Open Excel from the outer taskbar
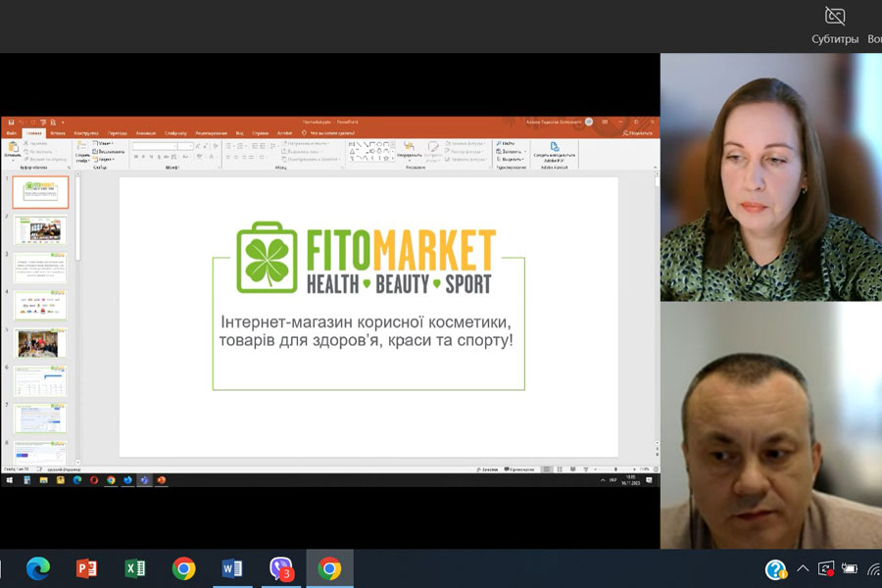This screenshot has width=882, height=588. click(x=135, y=568)
